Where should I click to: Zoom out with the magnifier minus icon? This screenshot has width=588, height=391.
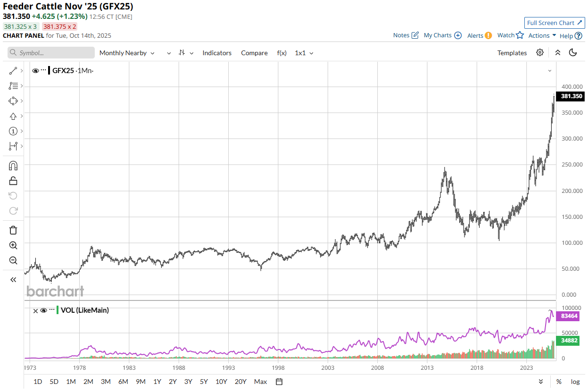[x=13, y=260]
